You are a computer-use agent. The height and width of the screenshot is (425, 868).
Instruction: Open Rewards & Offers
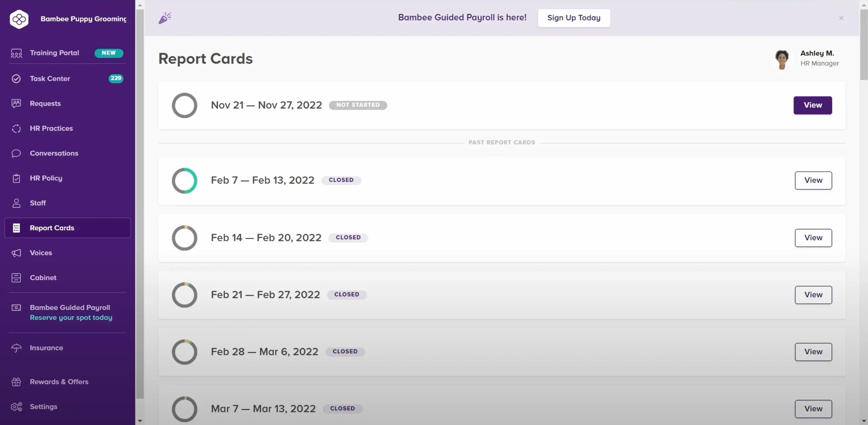pyautogui.click(x=59, y=381)
